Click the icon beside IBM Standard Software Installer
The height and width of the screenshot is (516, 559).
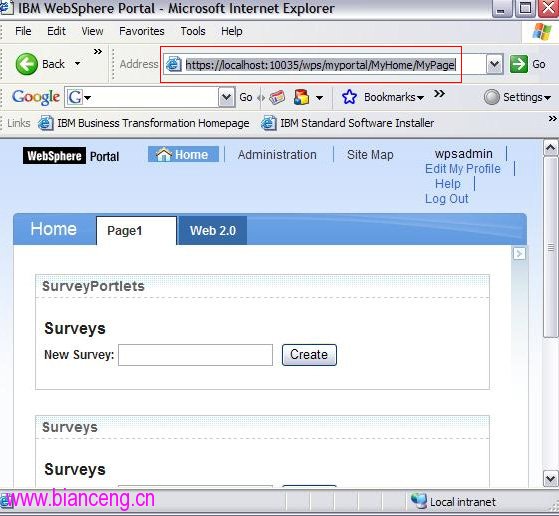268,123
